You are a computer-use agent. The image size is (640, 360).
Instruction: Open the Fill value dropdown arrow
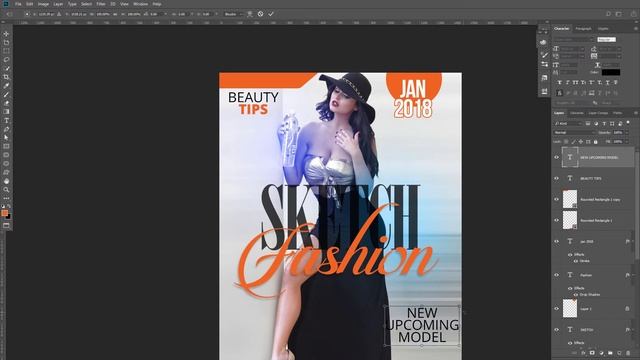[x=627, y=142]
